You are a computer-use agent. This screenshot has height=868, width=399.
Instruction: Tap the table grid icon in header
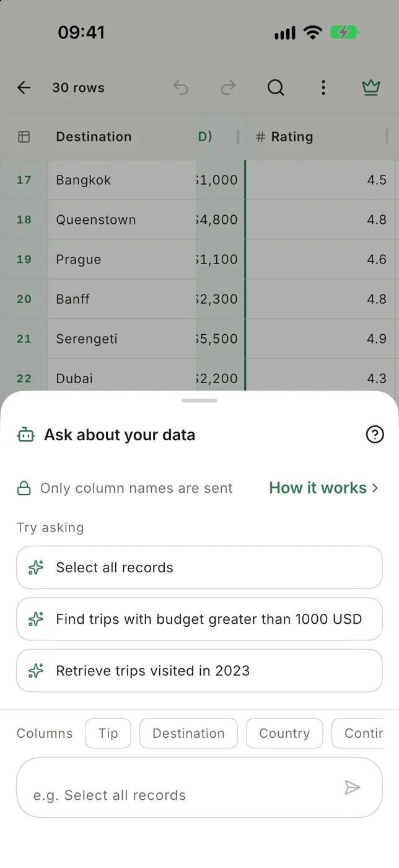[x=24, y=137]
